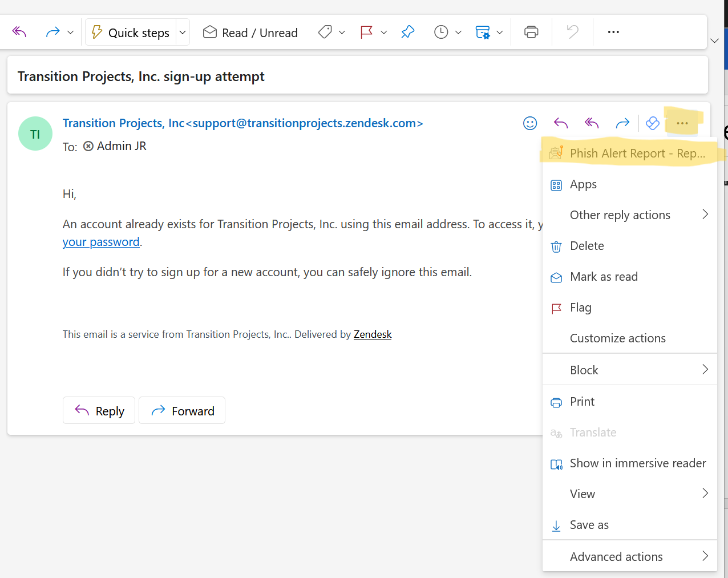The image size is (728, 578).
Task: Click the toolbar Forward arrow icon
Action: (x=52, y=32)
